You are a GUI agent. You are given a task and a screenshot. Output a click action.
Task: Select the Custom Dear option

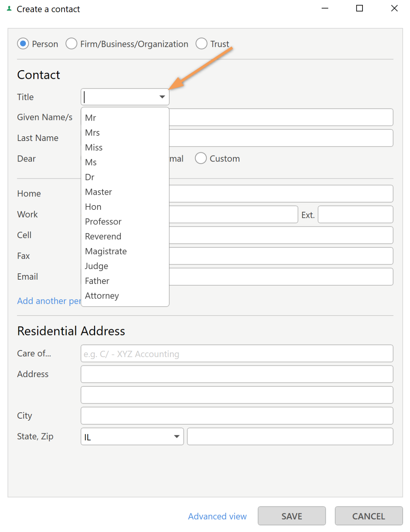[x=201, y=158]
